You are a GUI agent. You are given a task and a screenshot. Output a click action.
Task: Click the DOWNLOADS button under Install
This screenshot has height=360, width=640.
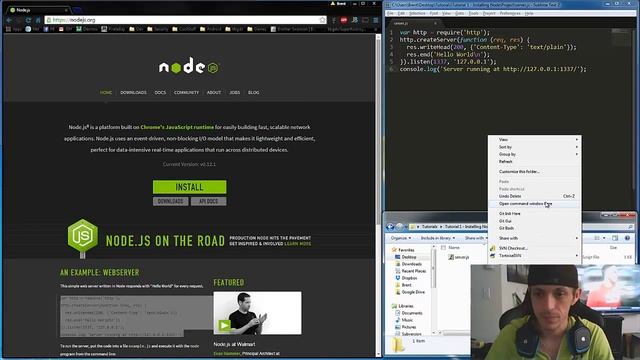point(171,201)
